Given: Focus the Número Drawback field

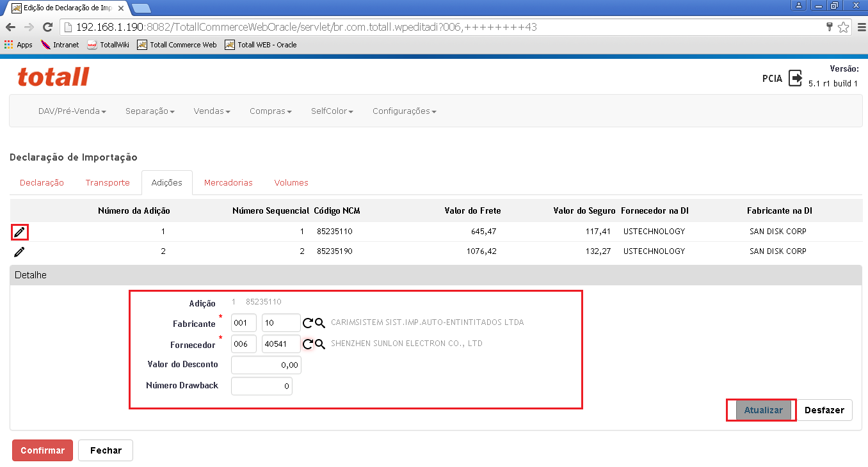Looking at the screenshot, I should point(262,386).
